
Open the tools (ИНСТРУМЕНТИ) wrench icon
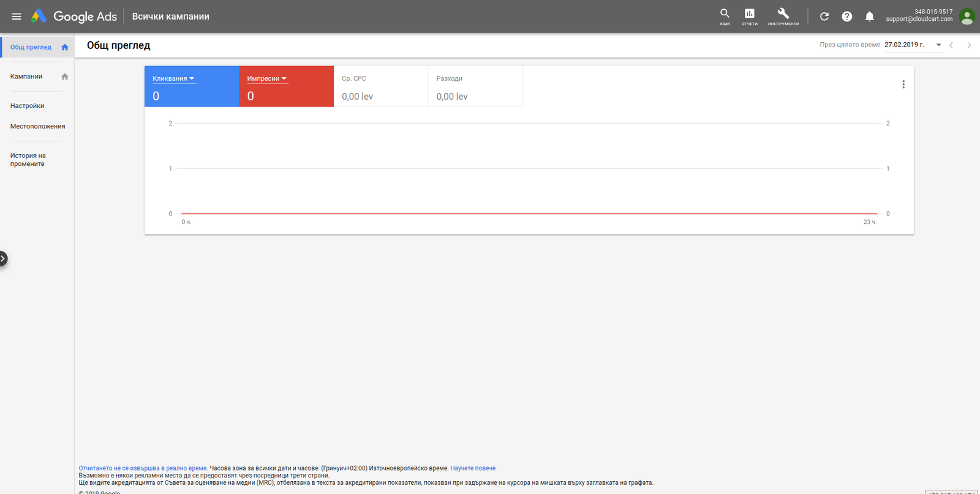783,17
